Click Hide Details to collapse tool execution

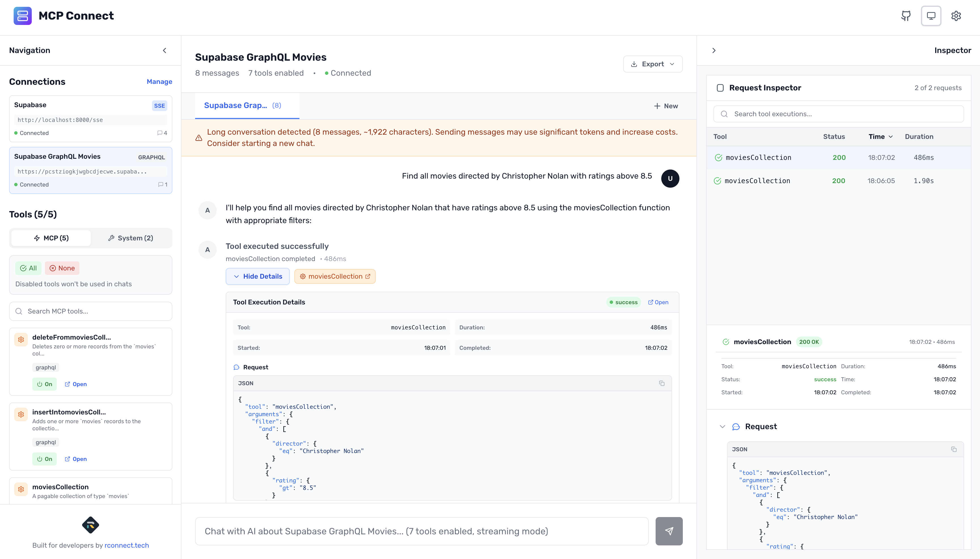tap(258, 276)
